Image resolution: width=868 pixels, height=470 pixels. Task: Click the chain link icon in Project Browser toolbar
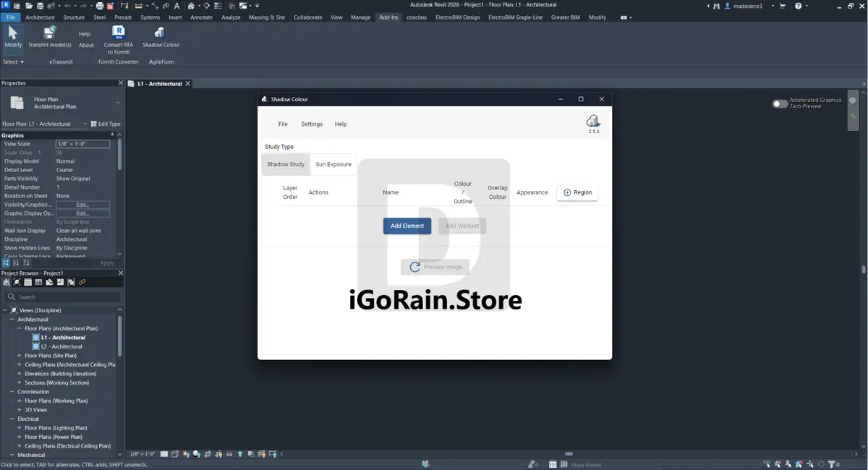pos(82,283)
